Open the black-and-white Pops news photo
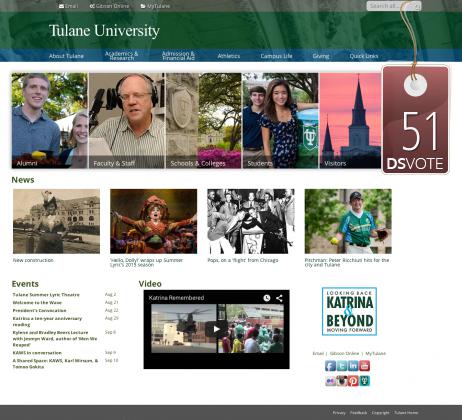 [251, 221]
